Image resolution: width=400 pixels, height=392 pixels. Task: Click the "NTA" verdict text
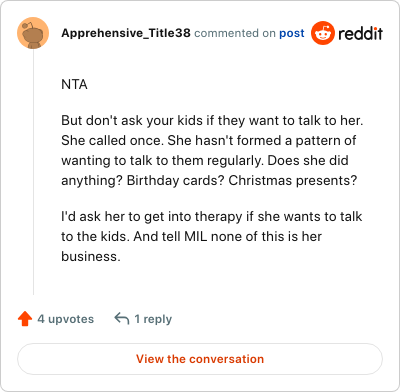coord(74,84)
